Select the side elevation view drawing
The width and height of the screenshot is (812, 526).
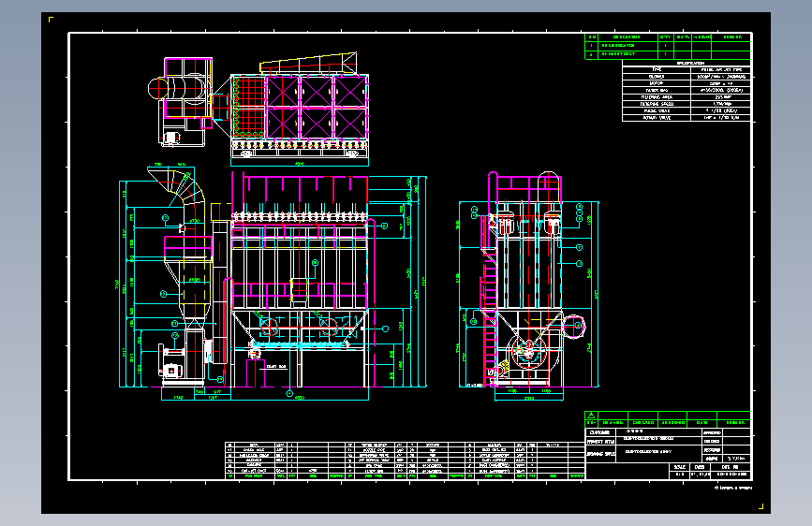click(529, 286)
